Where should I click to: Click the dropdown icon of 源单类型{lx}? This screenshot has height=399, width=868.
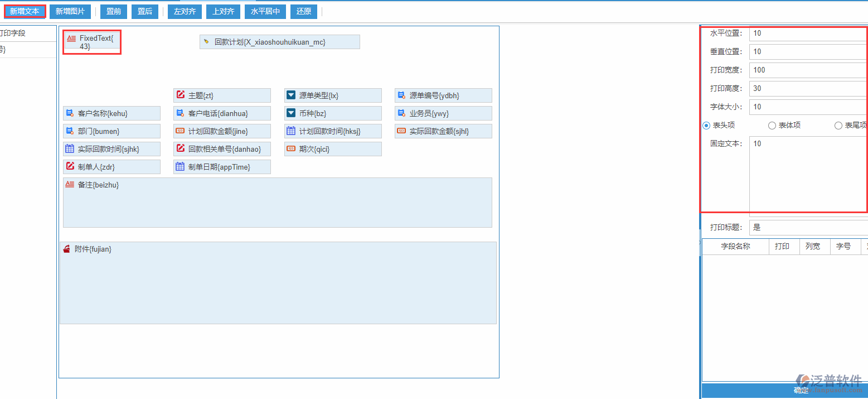291,95
